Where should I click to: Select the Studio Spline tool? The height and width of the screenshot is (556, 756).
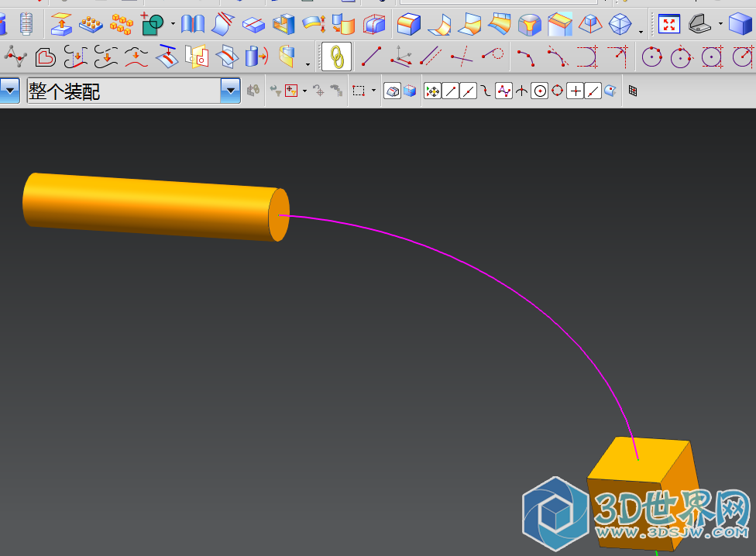pos(15,57)
